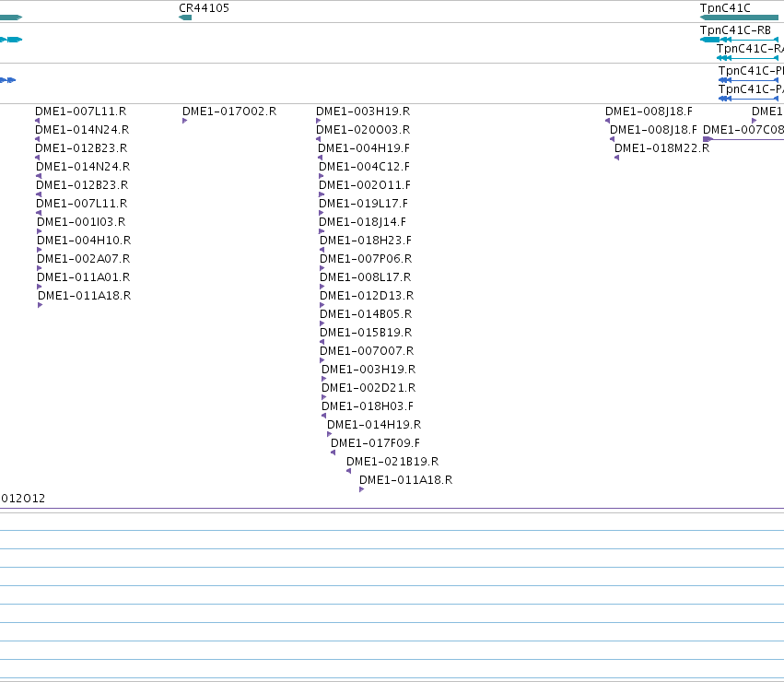This screenshot has height=682, width=784.
Task: Open feature DME1-014B05.R
Action: point(366,314)
